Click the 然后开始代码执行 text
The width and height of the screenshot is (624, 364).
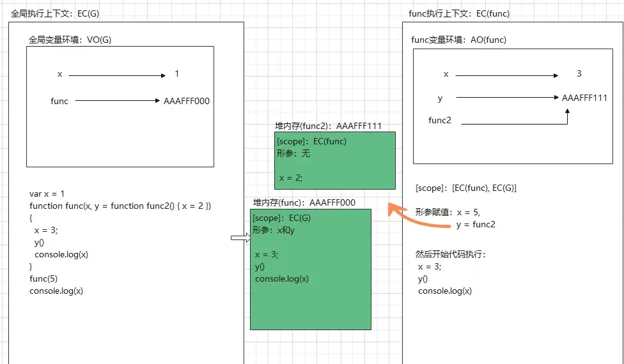click(451, 254)
